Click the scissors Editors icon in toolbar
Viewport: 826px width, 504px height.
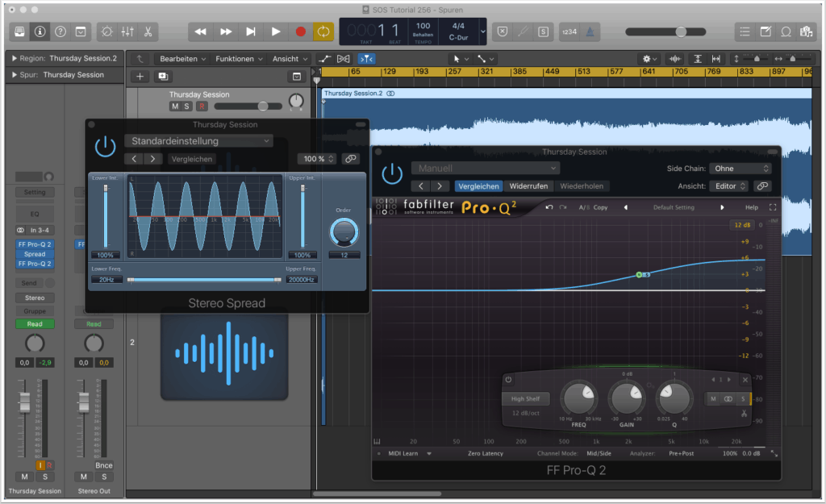[148, 31]
